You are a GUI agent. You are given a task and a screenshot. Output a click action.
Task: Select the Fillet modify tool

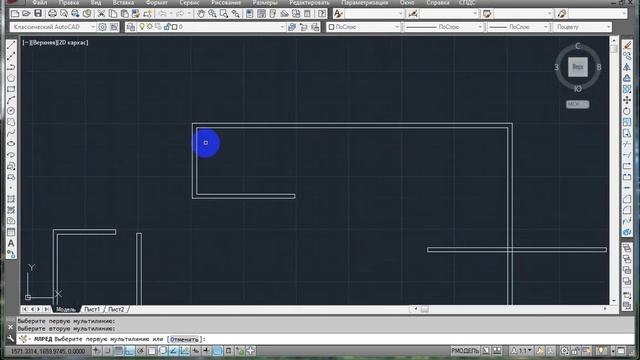coord(627,210)
